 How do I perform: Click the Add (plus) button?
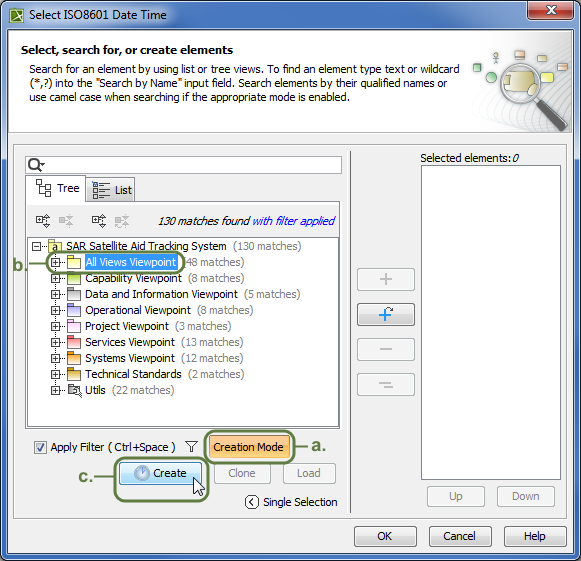[x=386, y=279]
